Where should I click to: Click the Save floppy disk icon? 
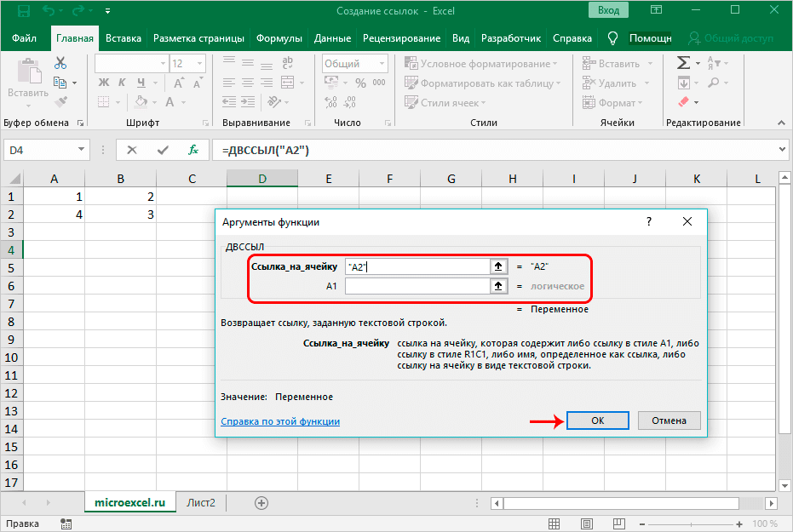point(22,12)
